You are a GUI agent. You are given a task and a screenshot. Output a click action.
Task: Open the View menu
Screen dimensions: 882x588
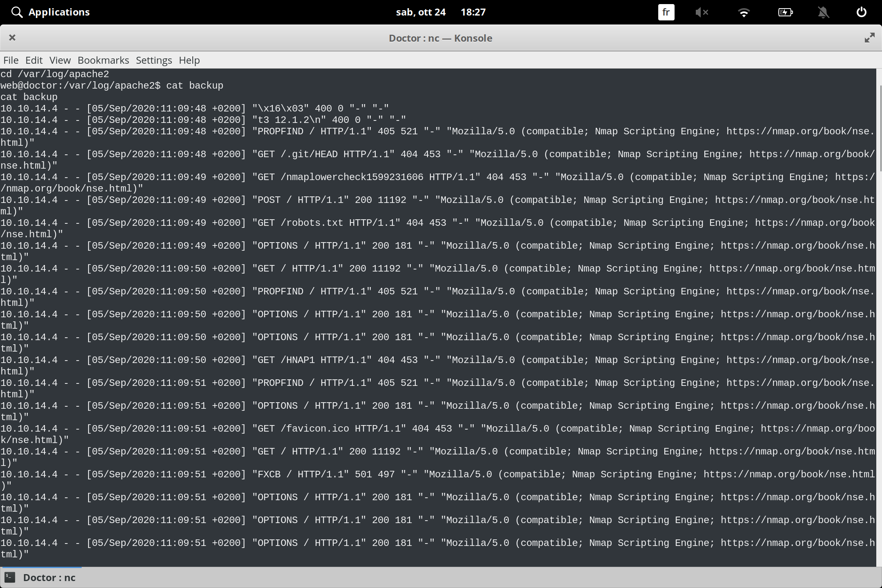click(60, 60)
